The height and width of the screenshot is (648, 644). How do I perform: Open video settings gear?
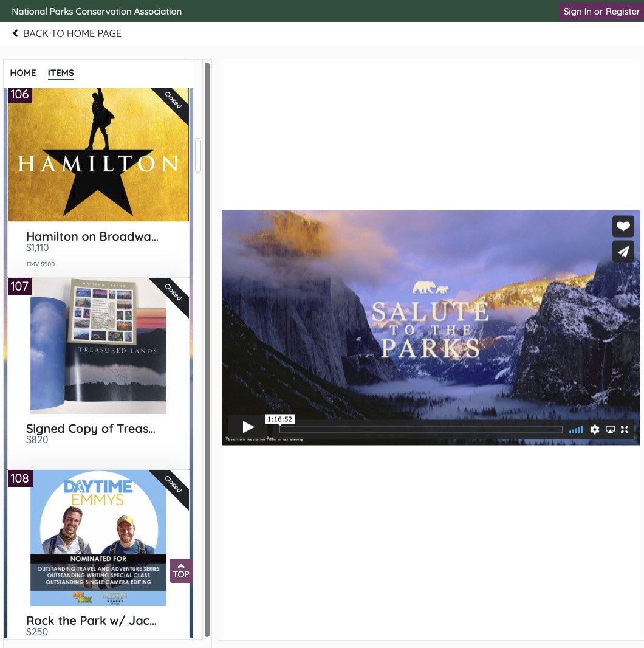point(594,430)
